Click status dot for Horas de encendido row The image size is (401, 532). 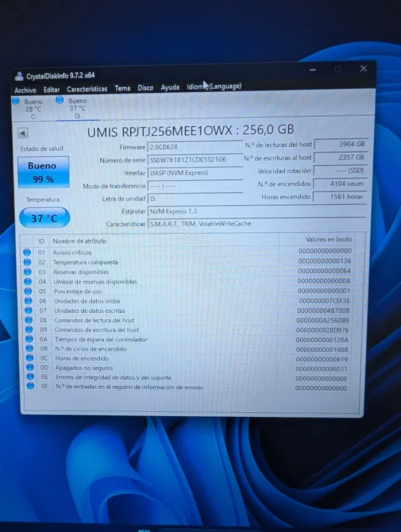click(30, 358)
